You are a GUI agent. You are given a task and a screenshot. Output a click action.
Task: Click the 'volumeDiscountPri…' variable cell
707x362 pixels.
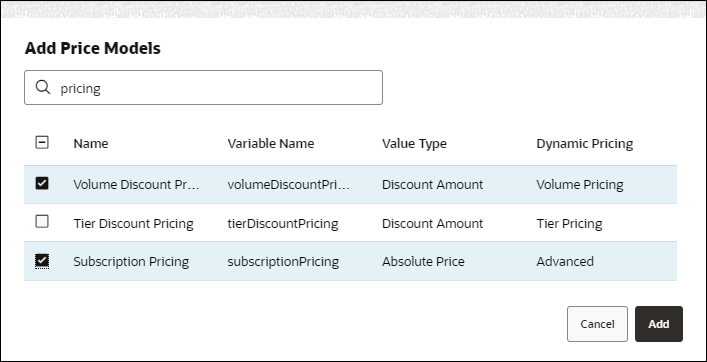tap(289, 185)
